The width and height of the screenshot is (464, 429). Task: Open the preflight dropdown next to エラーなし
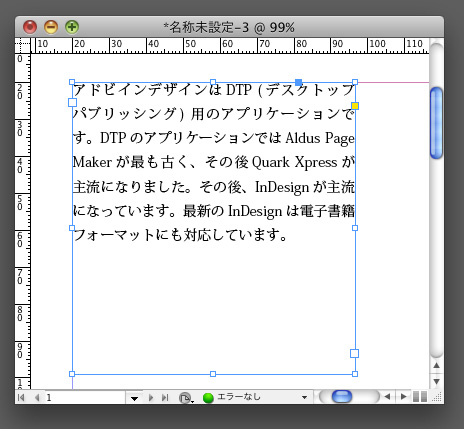point(304,397)
